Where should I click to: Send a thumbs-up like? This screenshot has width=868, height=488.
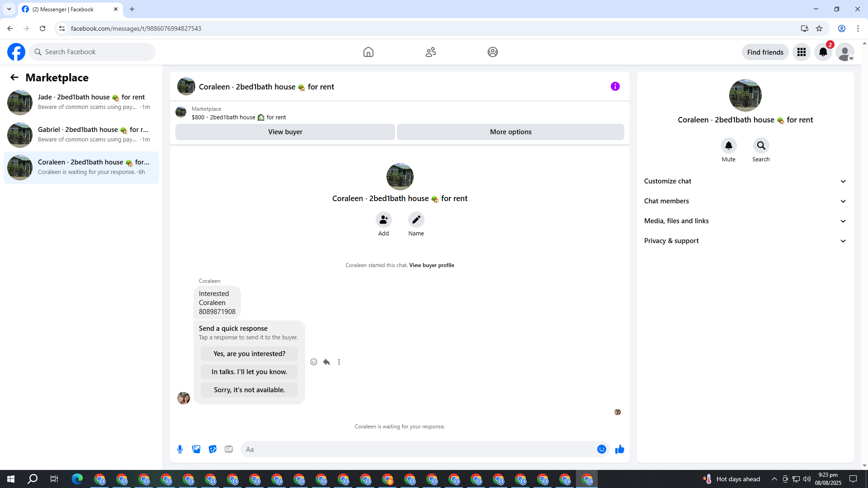(619, 449)
